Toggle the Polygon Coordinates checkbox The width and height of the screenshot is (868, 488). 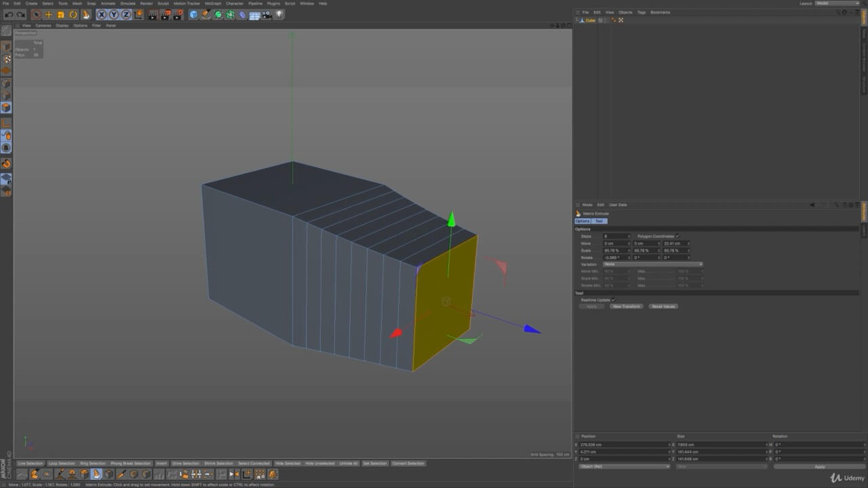tap(677, 236)
